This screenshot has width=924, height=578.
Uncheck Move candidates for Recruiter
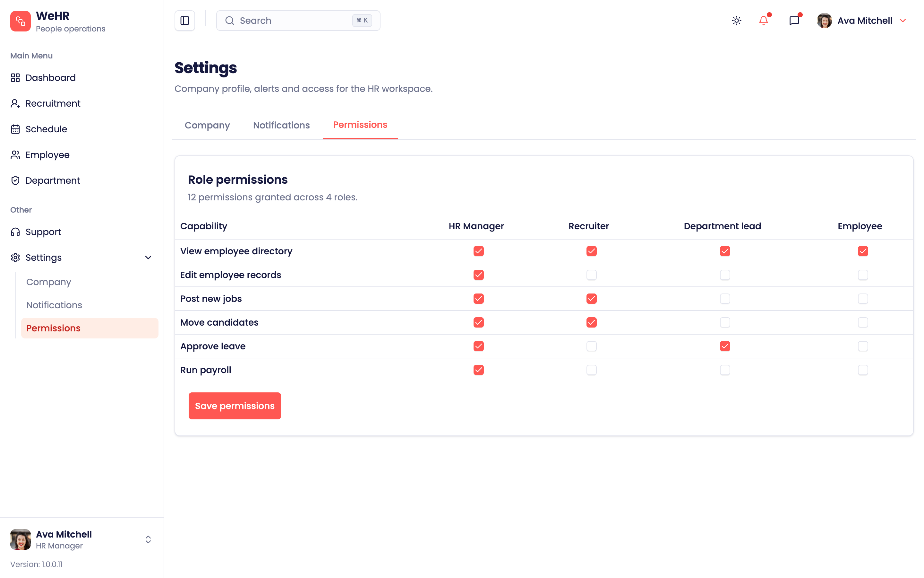tap(591, 322)
